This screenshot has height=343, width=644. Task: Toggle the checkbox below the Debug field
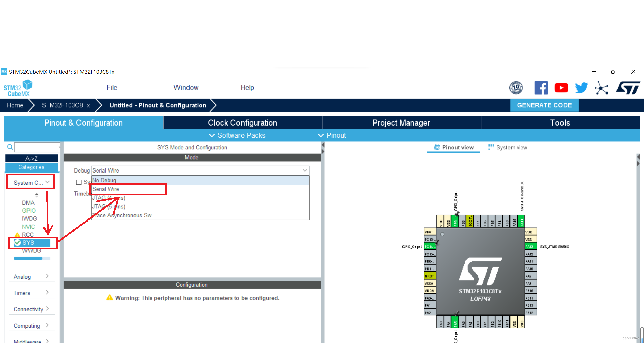[79, 182]
